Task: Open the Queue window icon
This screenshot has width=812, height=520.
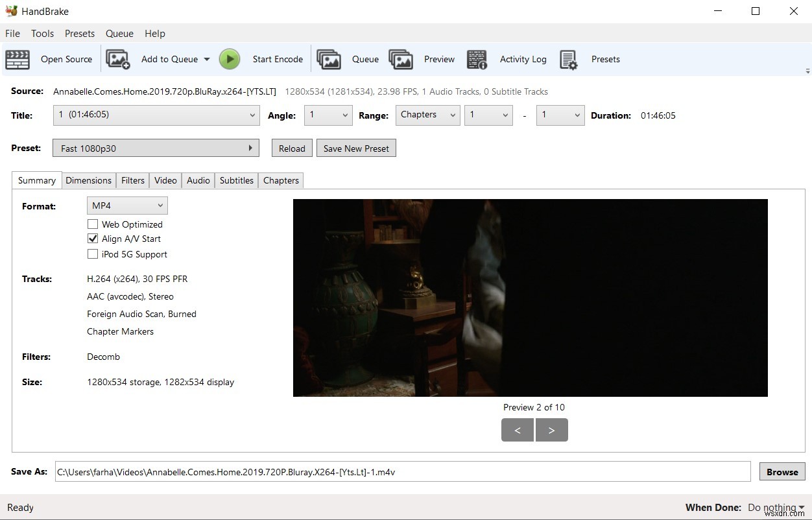Action: click(329, 59)
